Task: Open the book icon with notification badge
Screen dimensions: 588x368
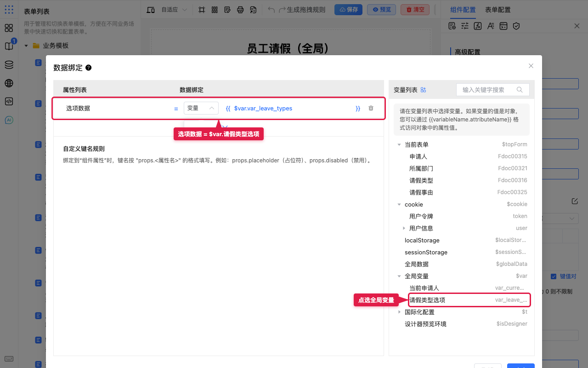Action: click(x=9, y=46)
